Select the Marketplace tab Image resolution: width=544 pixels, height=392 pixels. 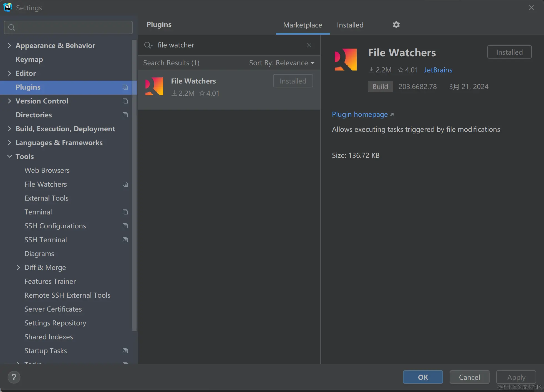point(302,25)
